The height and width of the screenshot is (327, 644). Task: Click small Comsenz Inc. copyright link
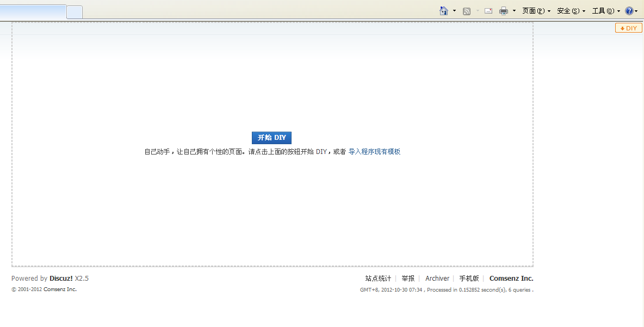coord(60,289)
